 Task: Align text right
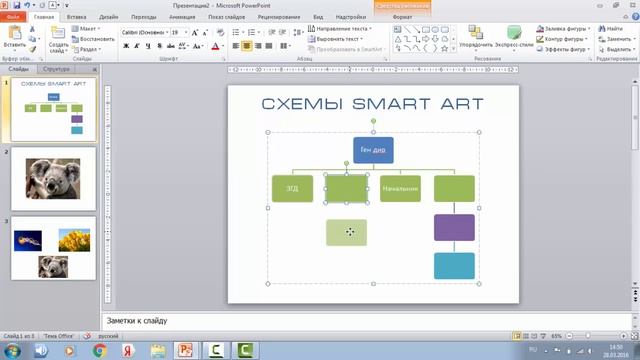(x=258, y=46)
